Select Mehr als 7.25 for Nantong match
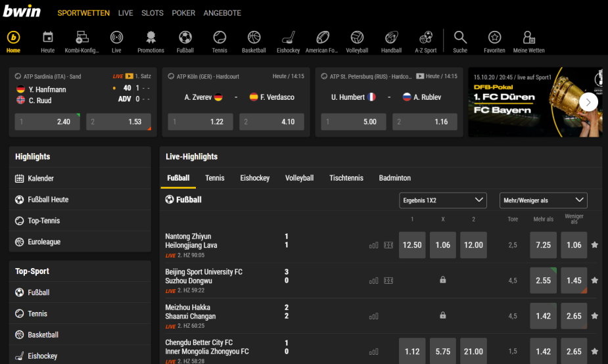 (543, 245)
